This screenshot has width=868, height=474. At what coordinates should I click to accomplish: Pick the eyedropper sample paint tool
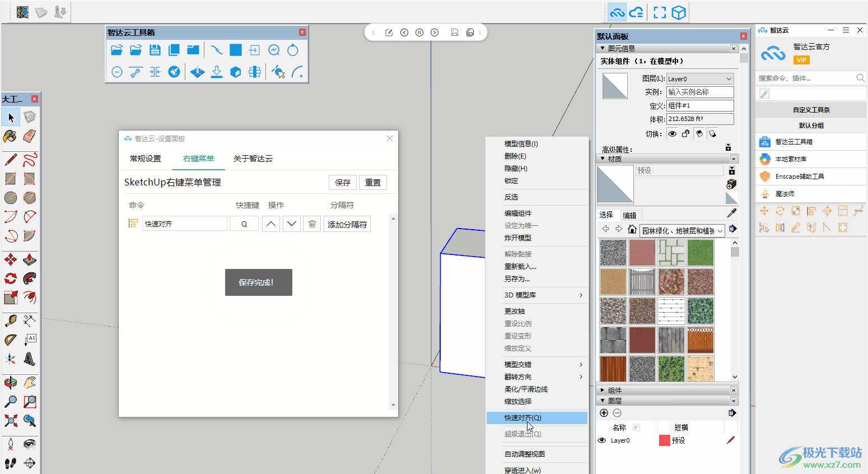point(731,213)
